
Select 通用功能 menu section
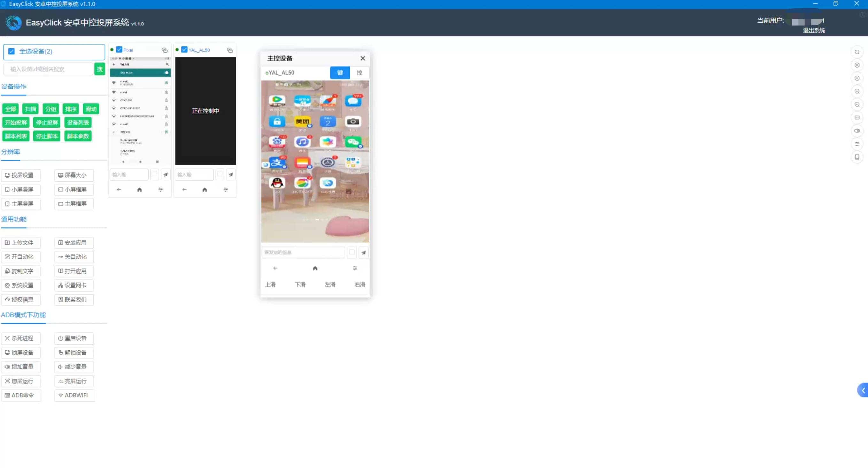pos(14,219)
